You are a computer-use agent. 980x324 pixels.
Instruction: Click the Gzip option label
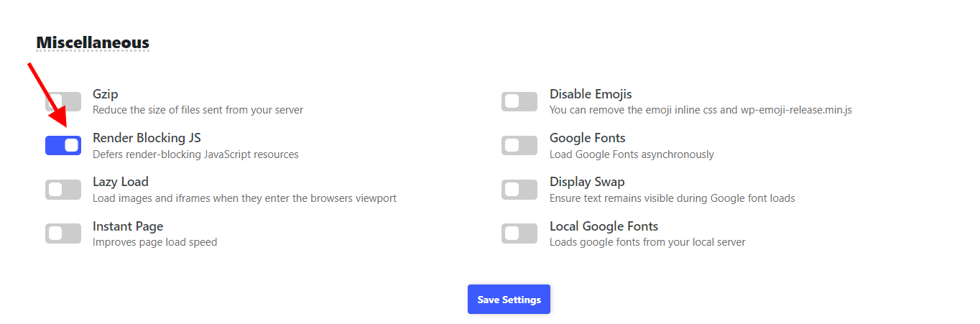coord(105,94)
